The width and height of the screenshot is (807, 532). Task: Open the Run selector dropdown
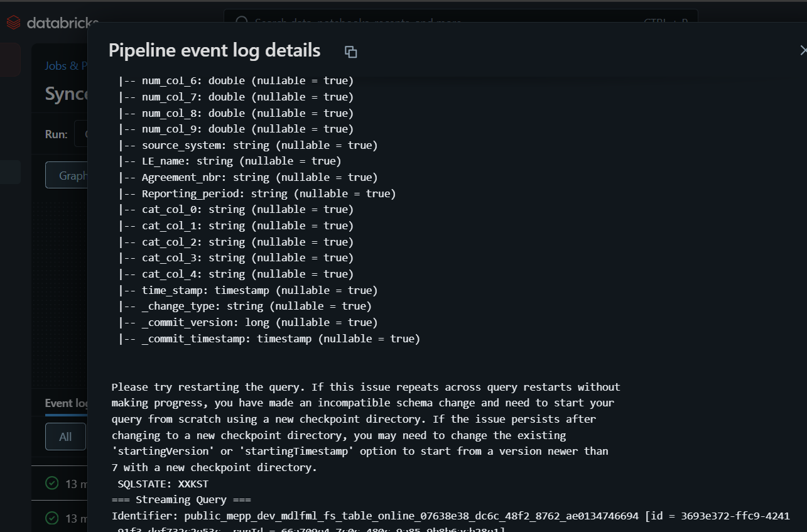pyautogui.click(x=82, y=134)
